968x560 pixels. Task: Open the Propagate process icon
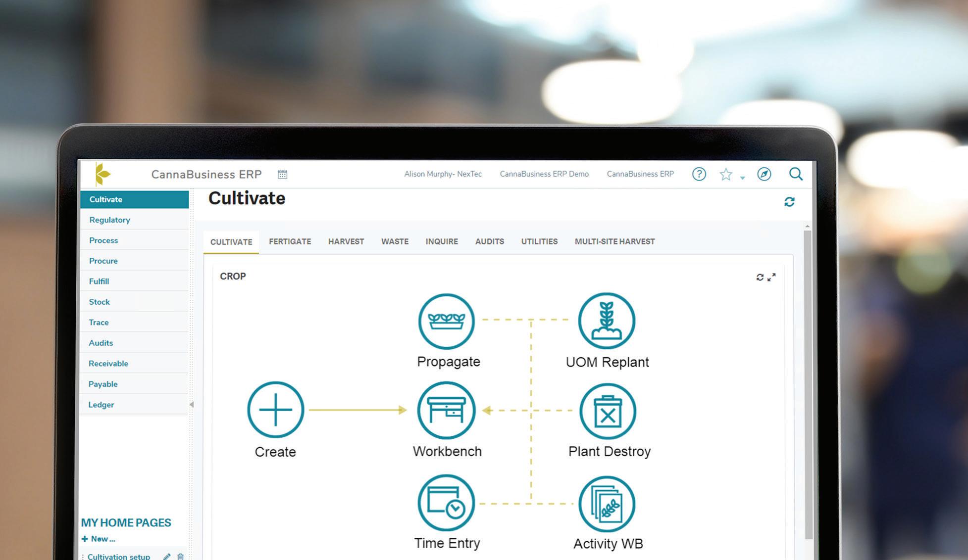[446, 321]
